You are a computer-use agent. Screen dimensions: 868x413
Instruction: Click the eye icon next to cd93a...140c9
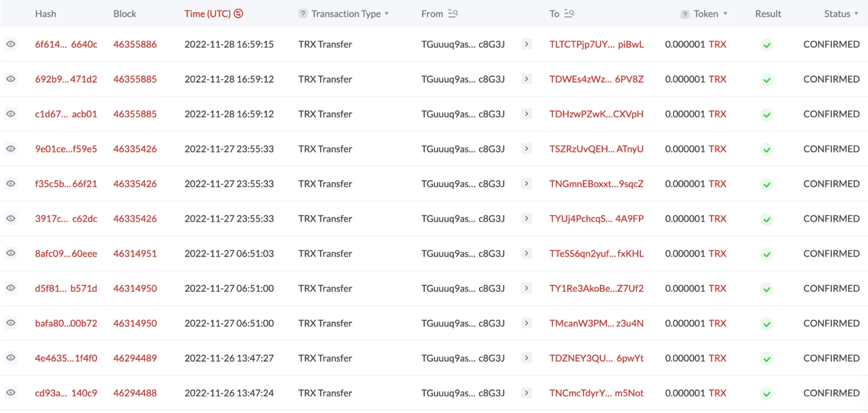pos(11,393)
